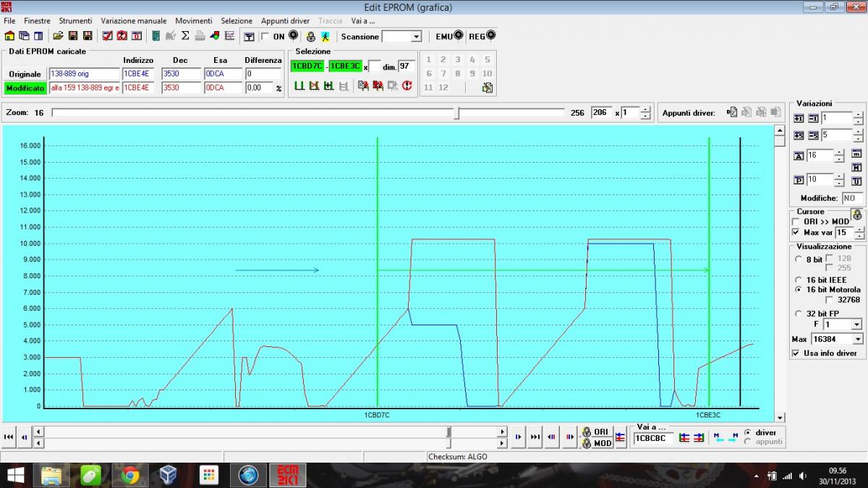Click the green calculator-style toolbar icon
The width and height of the screenshot is (868, 488).
(x=156, y=36)
